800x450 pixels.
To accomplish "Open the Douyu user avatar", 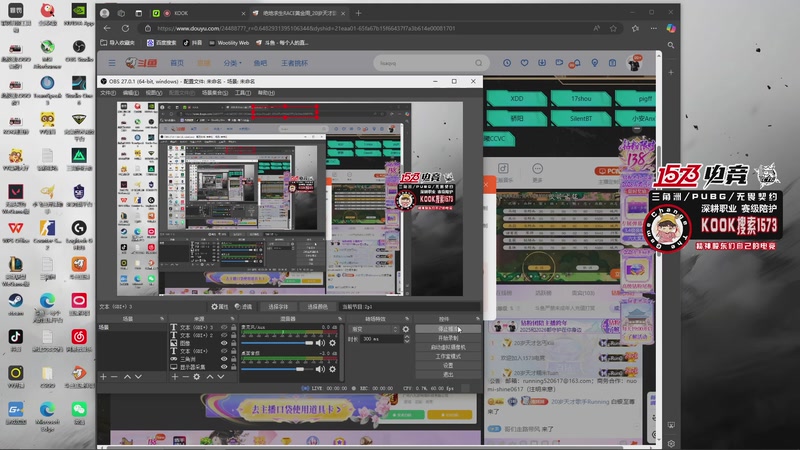I will pyautogui.click(x=635, y=64).
